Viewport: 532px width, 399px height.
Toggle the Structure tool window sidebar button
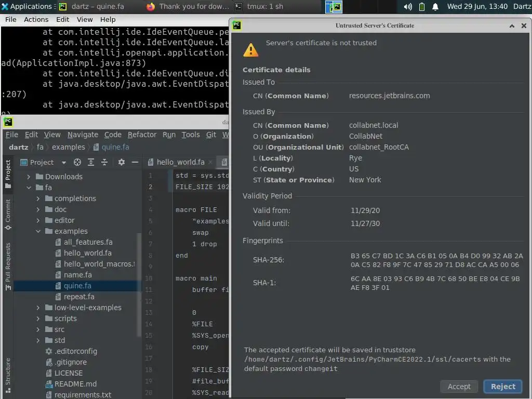coord(8,375)
